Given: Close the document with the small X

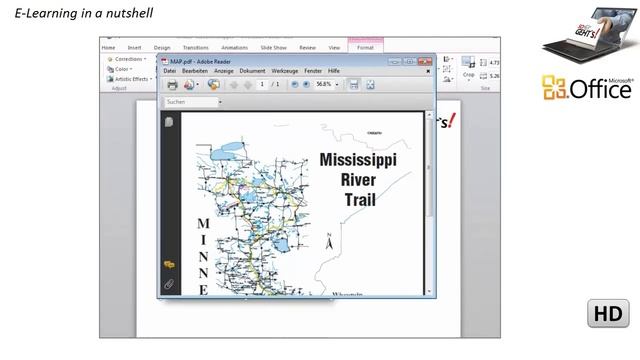Looking at the screenshot, I should pos(428,71).
